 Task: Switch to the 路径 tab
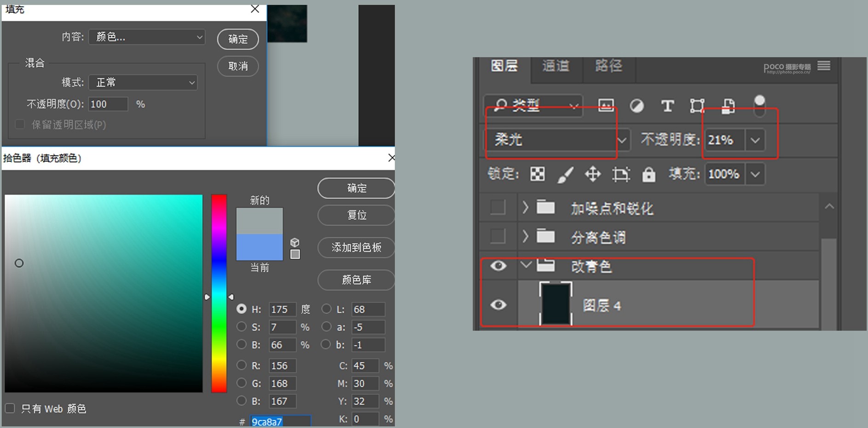click(x=608, y=66)
